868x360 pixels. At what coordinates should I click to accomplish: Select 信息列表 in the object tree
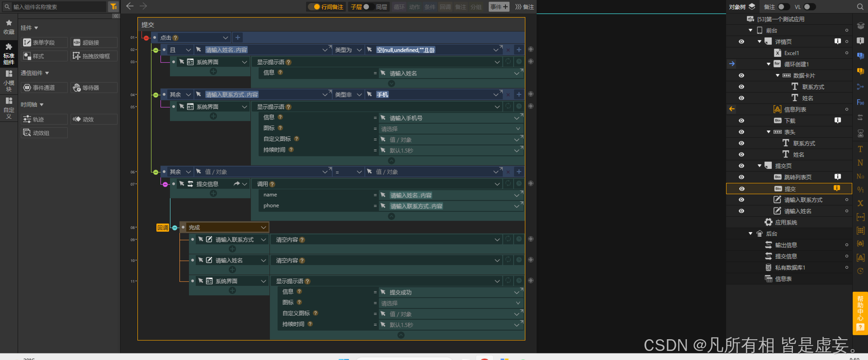pyautogui.click(x=795, y=109)
